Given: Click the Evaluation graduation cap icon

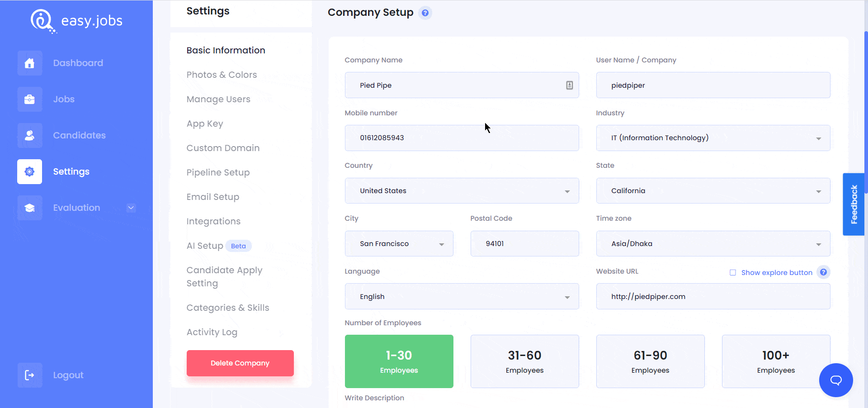Looking at the screenshot, I should click(x=30, y=208).
